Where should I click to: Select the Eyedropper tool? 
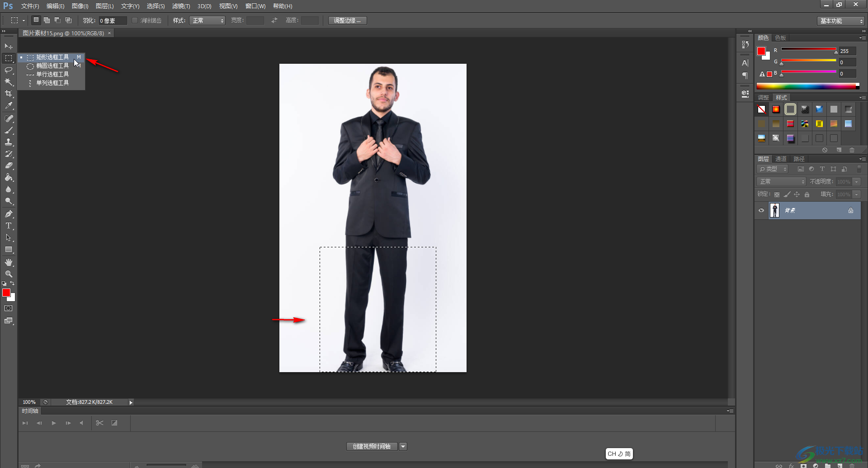coord(9,106)
